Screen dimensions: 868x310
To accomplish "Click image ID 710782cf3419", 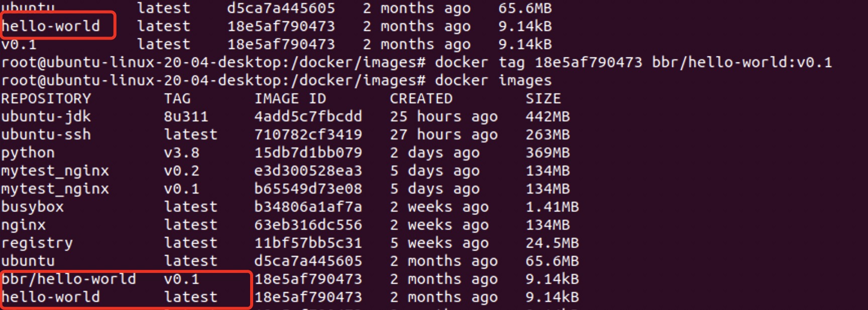I will pos(308,135).
